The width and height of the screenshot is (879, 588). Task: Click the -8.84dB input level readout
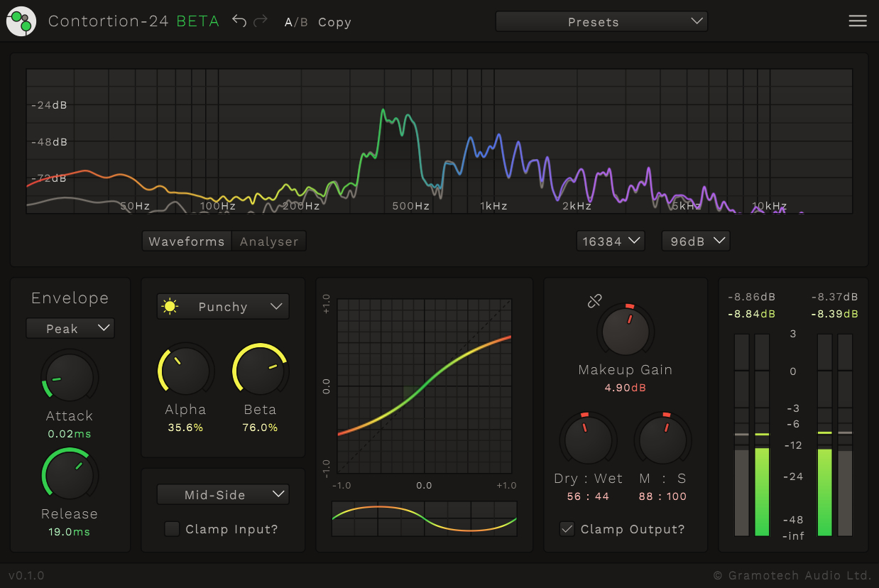click(751, 313)
